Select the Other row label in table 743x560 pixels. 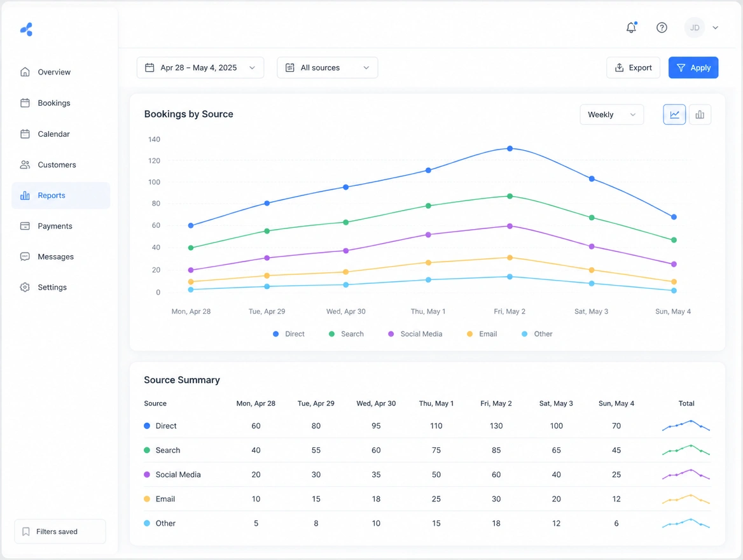coord(165,524)
